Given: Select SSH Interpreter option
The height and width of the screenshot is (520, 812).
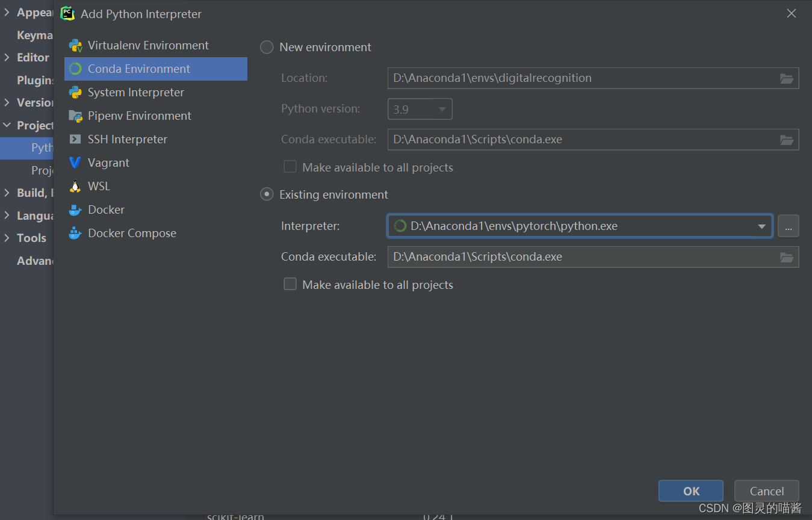Looking at the screenshot, I should [x=156, y=140].
